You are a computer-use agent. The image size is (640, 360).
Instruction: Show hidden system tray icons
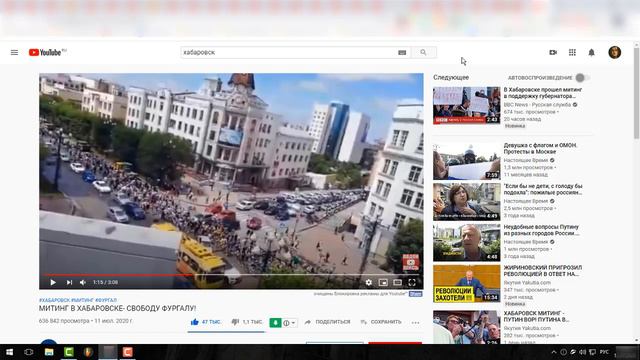(x=554, y=352)
